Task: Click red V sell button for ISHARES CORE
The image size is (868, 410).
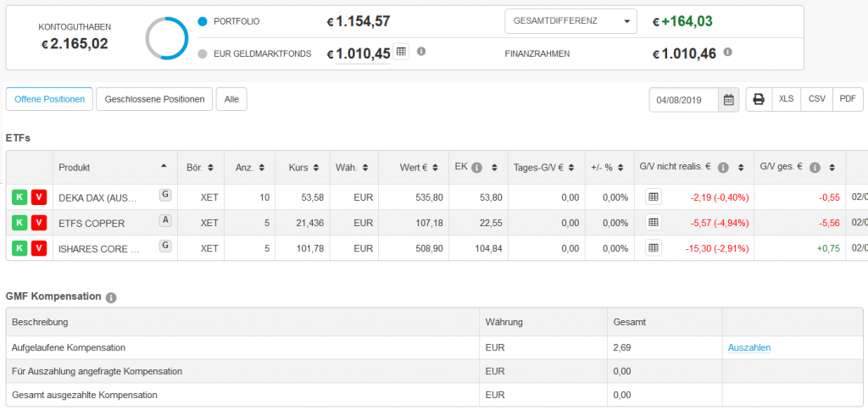Action: [38, 248]
